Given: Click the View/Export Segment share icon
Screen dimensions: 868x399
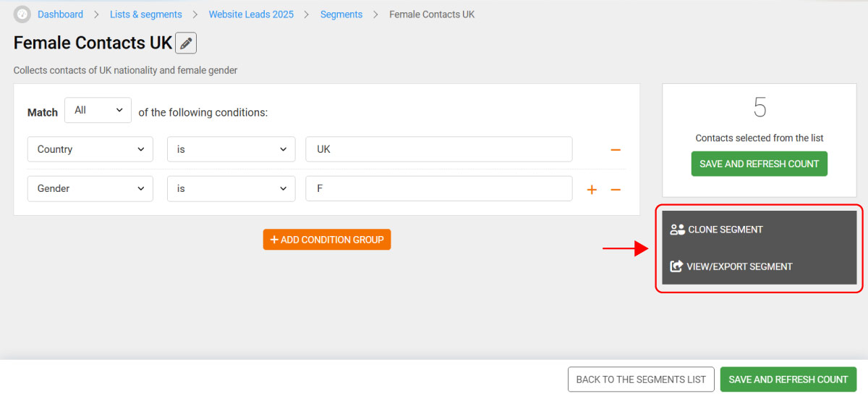Looking at the screenshot, I should tap(677, 266).
